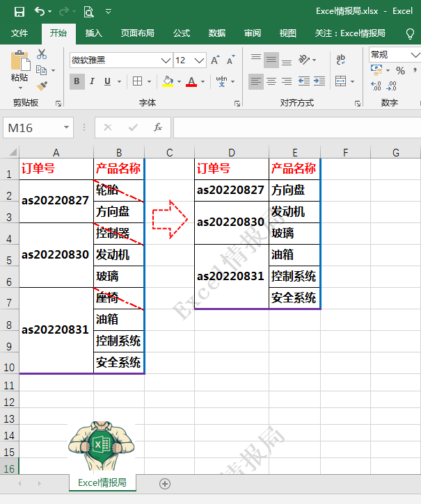Image resolution: width=421 pixels, height=504 pixels.
Task: Click the Name Box showing M16
Action: [32, 128]
